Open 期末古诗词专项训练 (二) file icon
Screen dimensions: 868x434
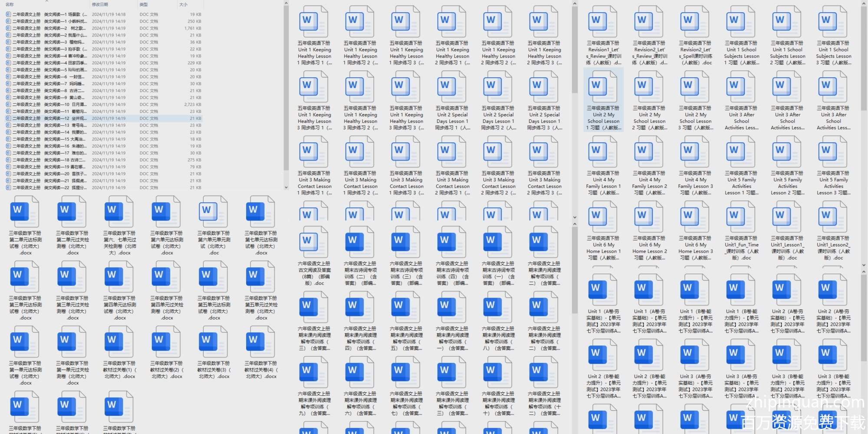tap(360, 242)
